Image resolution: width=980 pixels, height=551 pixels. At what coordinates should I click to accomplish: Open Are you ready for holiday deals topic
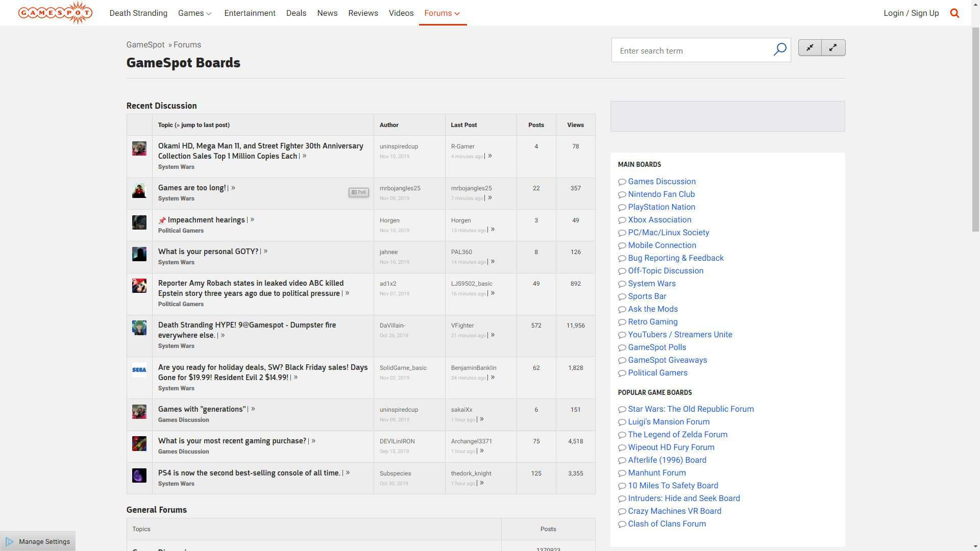[263, 372]
